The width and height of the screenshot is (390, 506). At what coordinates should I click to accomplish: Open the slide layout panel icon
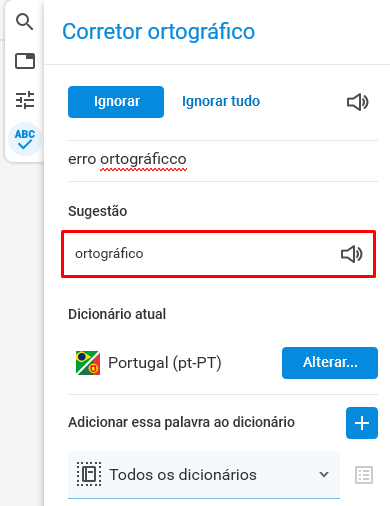[25, 61]
